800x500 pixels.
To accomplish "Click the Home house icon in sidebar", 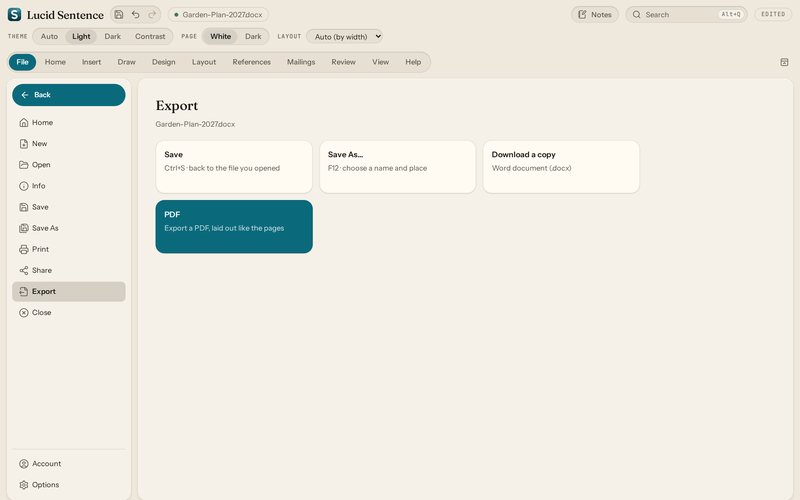I will (23, 122).
